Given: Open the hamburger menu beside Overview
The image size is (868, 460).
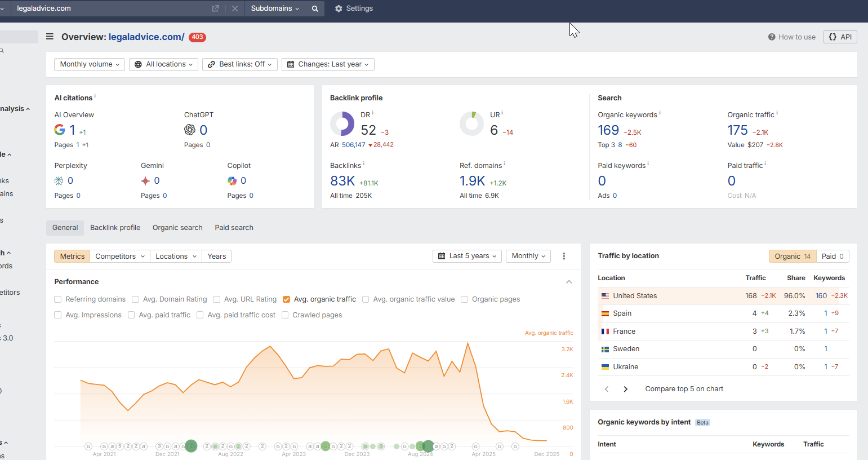Looking at the screenshot, I should click(50, 37).
